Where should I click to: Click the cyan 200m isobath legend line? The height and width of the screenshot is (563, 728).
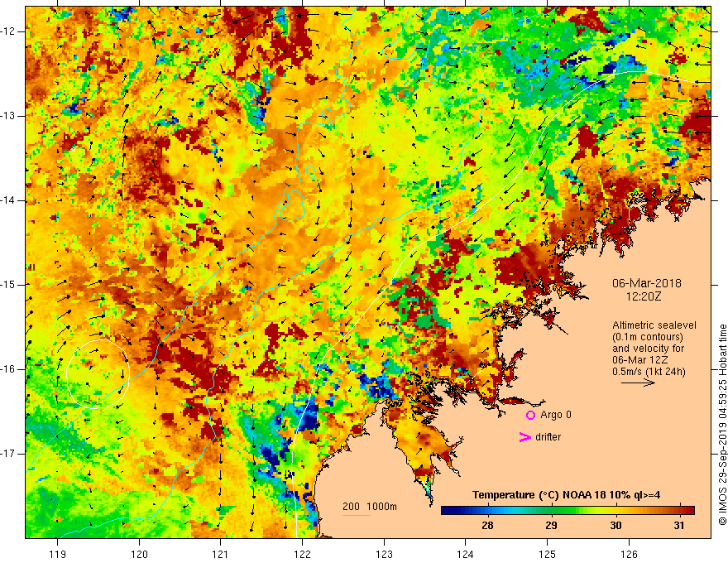pos(357,516)
